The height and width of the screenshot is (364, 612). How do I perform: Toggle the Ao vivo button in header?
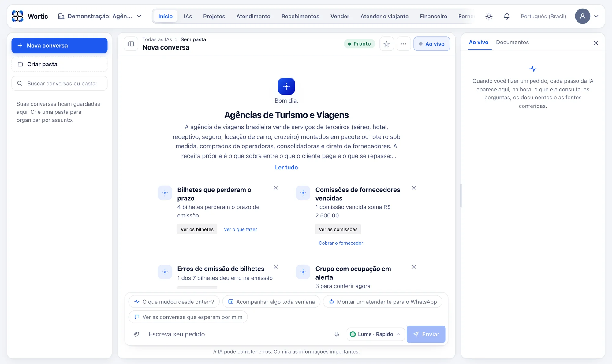coord(431,44)
